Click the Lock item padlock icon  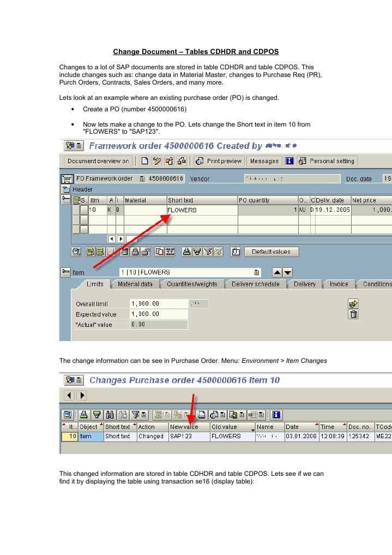(135, 252)
